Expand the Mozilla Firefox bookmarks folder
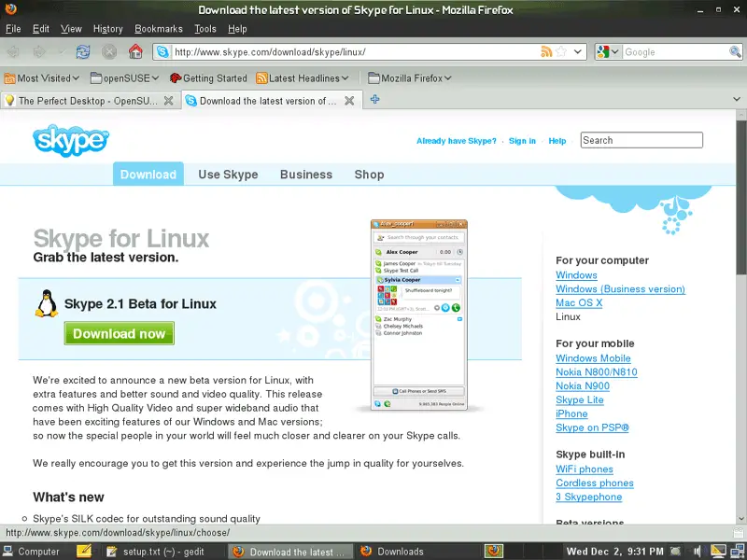The image size is (747, 560). click(410, 78)
